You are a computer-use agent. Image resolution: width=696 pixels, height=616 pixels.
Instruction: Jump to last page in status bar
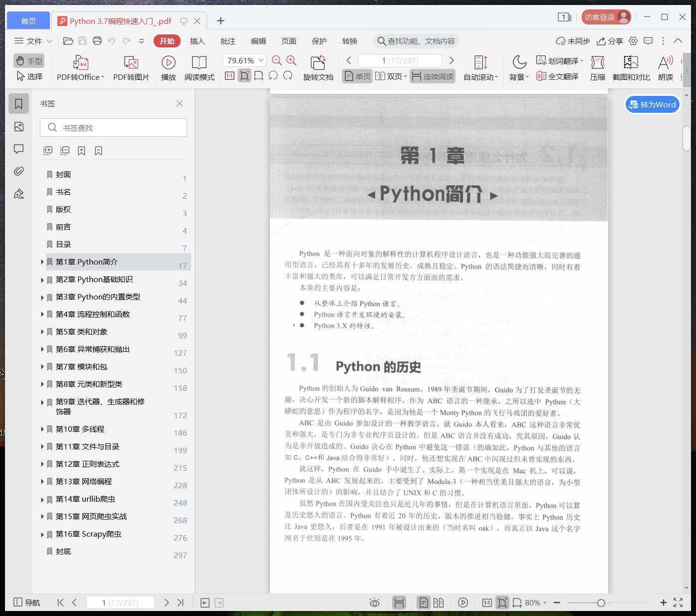(x=181, y=603)
